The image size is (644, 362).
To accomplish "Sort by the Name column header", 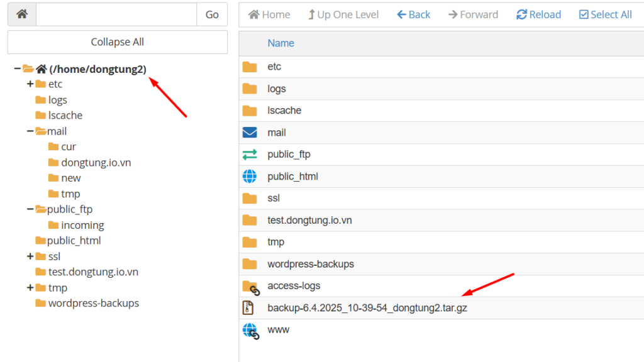I will [281, 43].
